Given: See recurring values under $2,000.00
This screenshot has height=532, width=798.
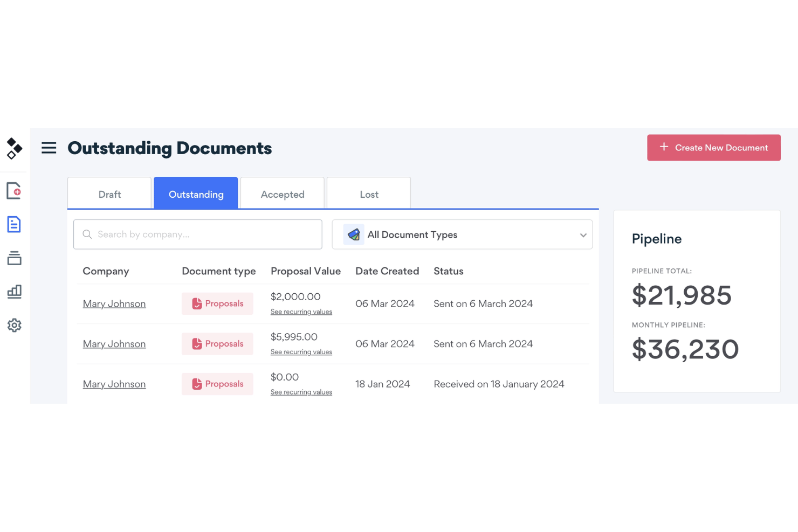Looking at the screenshot, I should tap(301, 312).
